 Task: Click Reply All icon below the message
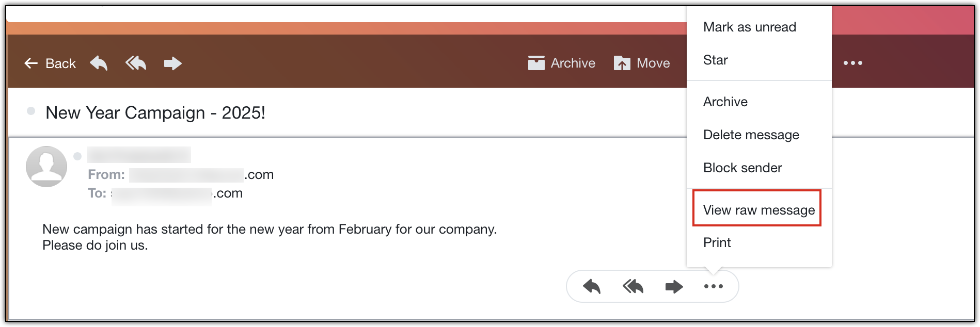(633, 286)
